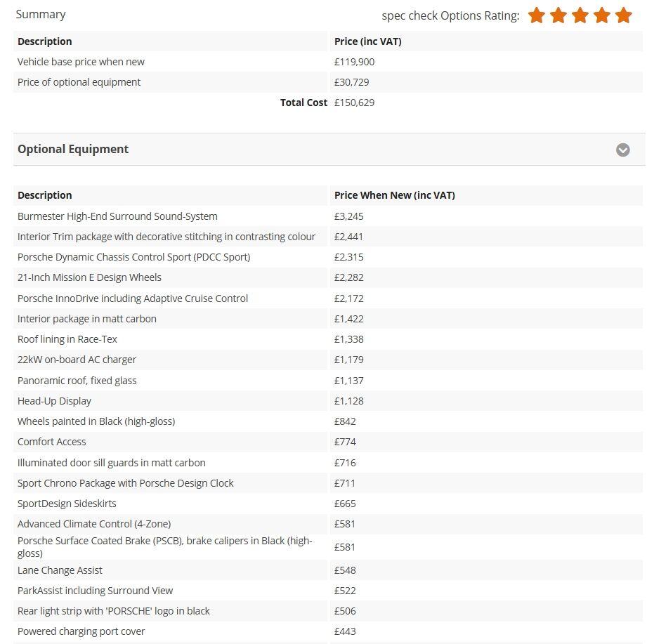647x644 pixels.
Task: Click the Total Cost £150,629 value
Action: point(354,103)
